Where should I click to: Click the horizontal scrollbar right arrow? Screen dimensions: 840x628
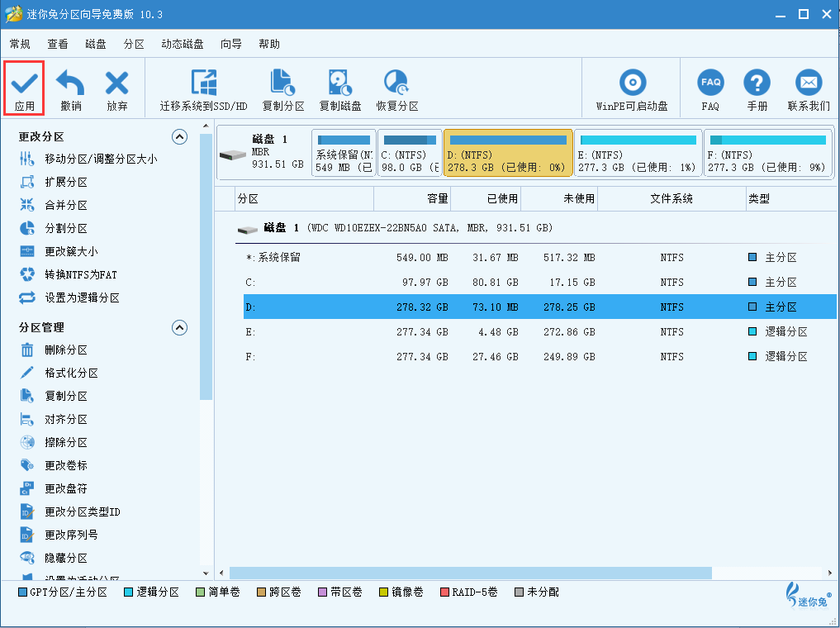[x=830, y=573]
